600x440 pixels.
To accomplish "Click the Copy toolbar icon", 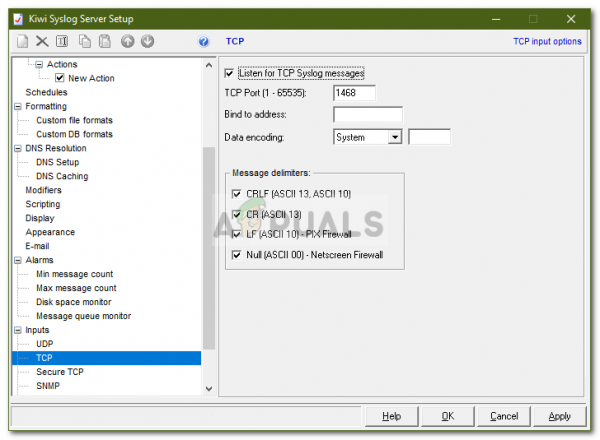I will 85,41.
